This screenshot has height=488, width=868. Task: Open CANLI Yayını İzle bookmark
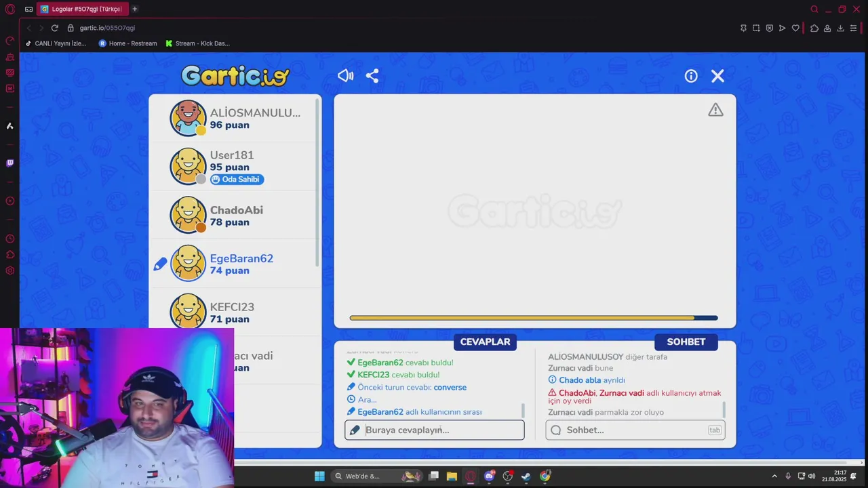[x=56, y=43]
